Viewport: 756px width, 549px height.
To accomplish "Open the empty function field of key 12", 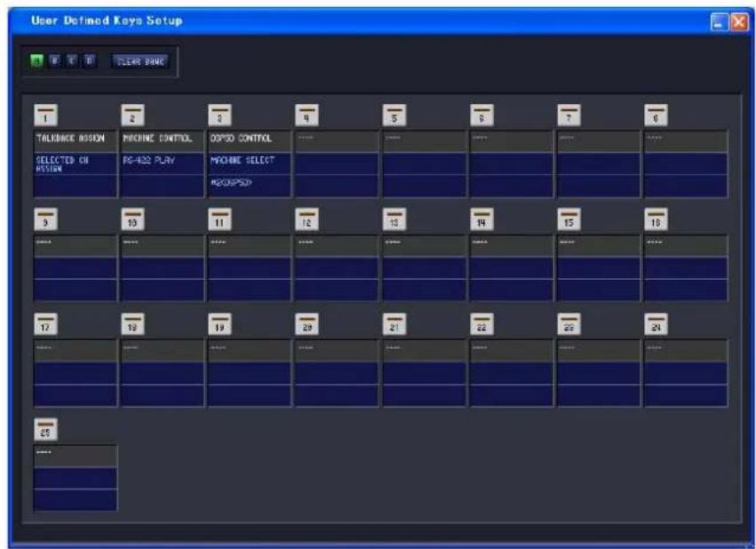I will tap(337, 246).
